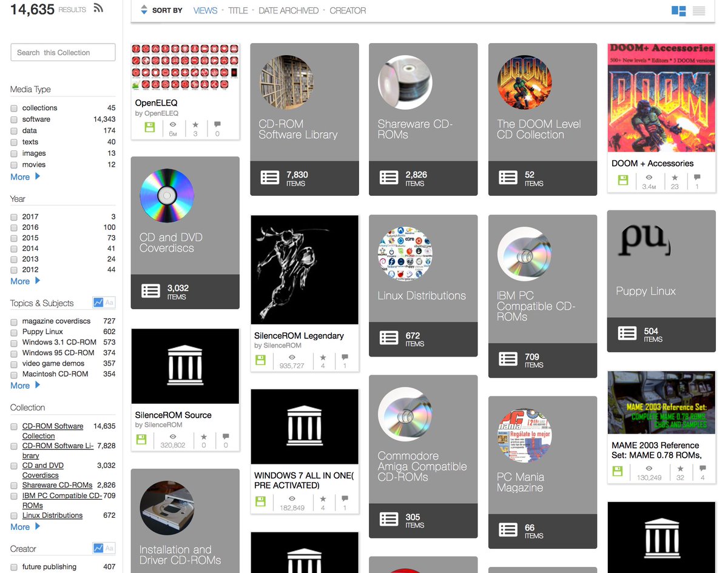Click the star icon on SilenceROM Source card

pyautogui.click(x=204, y=437)
